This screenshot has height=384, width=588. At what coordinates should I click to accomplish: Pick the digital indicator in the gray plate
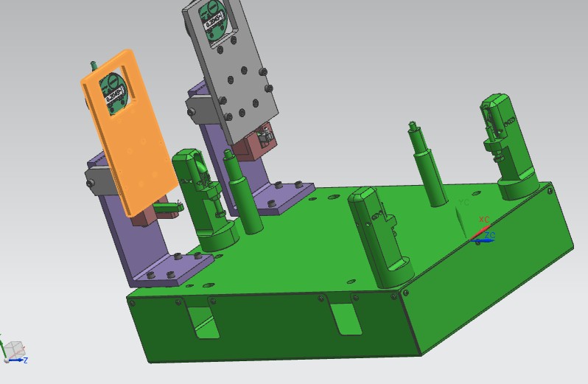213,19
